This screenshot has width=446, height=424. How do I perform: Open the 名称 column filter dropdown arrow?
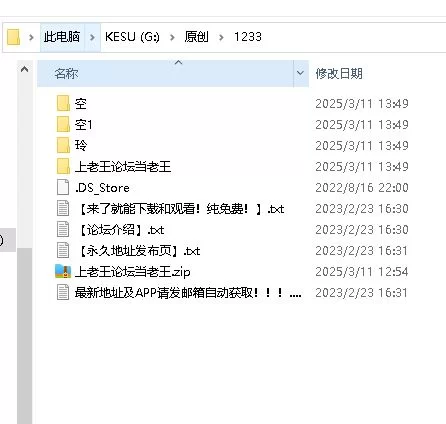pos(300,73)
